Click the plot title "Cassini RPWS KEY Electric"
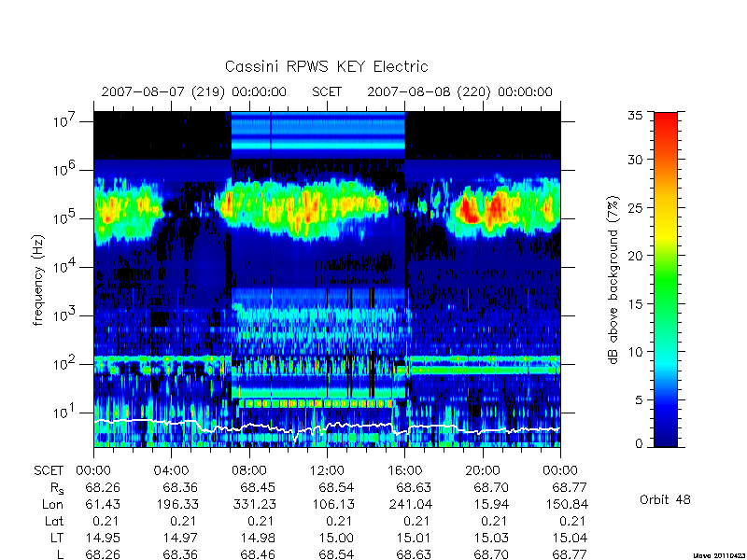Screen dimensions: 747x560 pyautogui.click(x=326, y=66)
